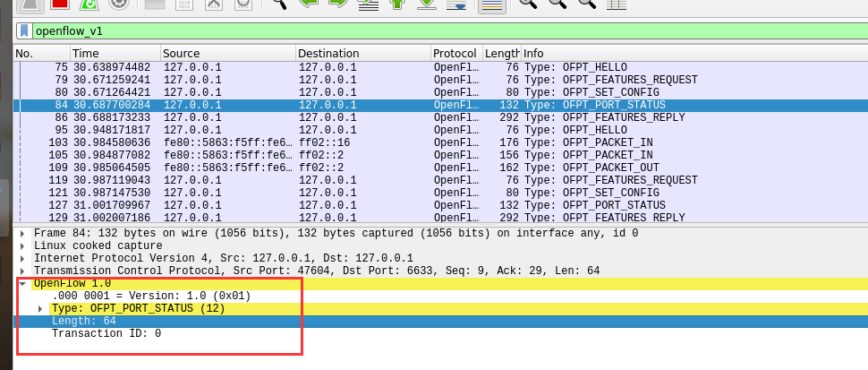Sort by the Destination column header
This screenshot has height=370, width=868.
(363, 53)
